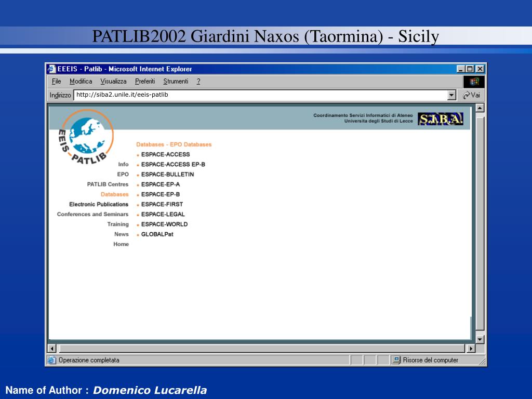Click the S.I.B.A. logo banner
Viewport: 532px width, 399px height.
pos(441,119)
